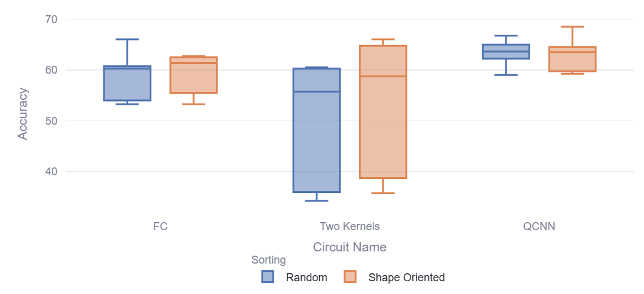Click the Sorting legend title
The image size is (644, 294).
pyautogui.click(x=268, y=260)
